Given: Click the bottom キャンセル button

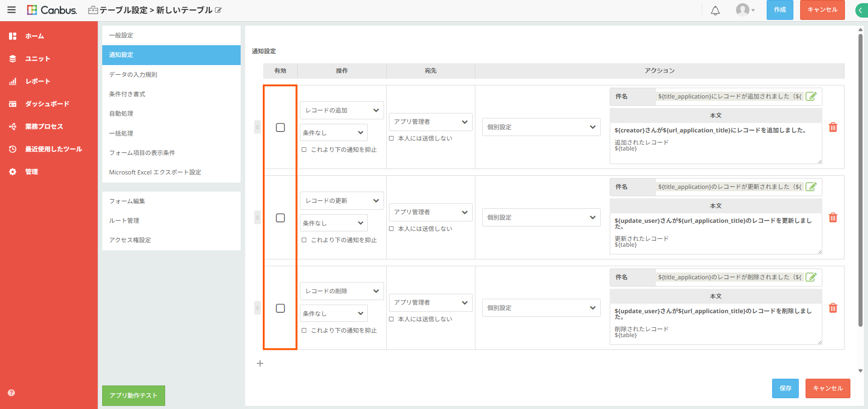Looking at the screenshot, I should pyautogui.click(x=828, y=388).
